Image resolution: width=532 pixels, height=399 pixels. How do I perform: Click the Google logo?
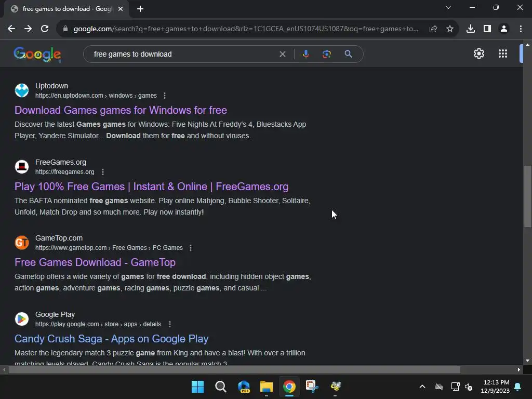[37, 54]
